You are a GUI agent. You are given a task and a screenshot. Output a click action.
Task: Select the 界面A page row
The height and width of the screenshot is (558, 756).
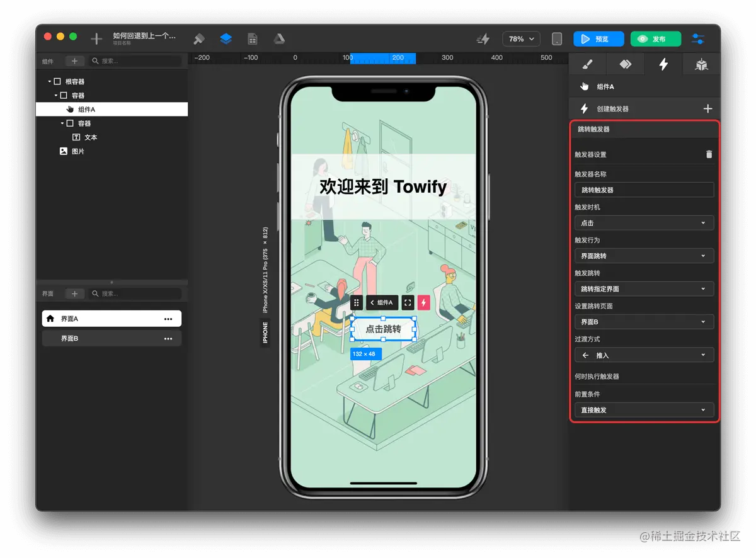pos(112,319)
